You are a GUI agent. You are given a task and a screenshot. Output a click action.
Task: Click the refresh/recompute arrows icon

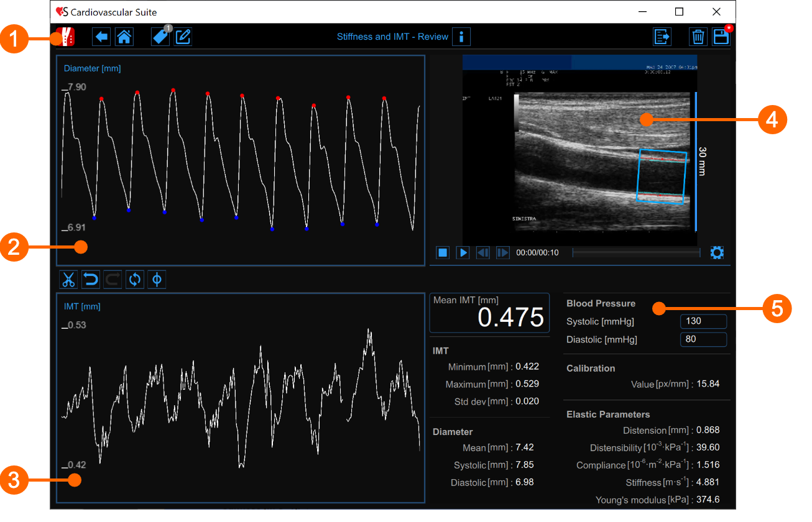click(134, 280)
